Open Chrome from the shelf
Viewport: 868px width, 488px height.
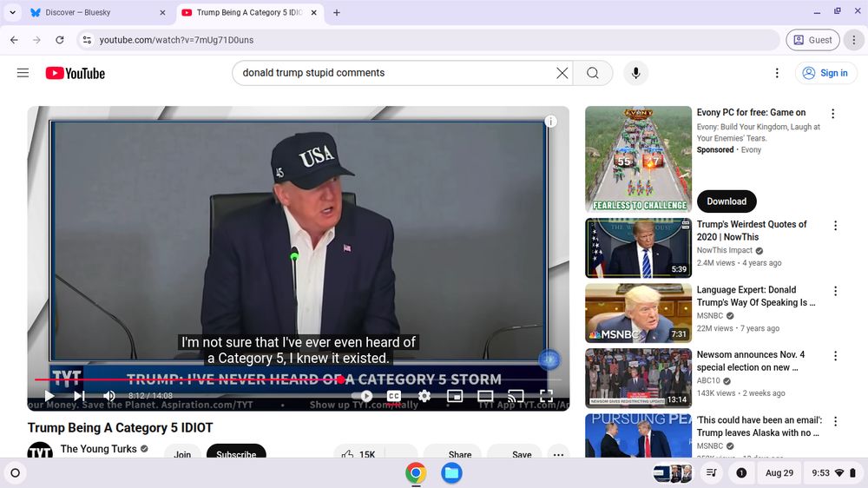[416, 472]
